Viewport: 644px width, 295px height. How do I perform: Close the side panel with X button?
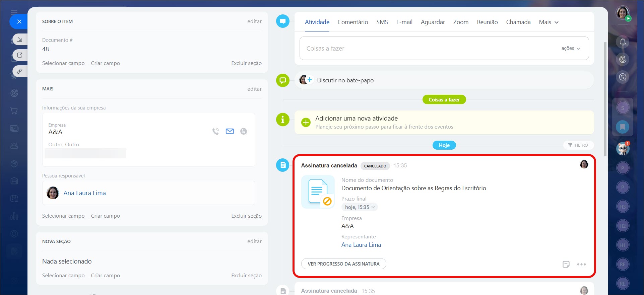click(x=19, y=22)
